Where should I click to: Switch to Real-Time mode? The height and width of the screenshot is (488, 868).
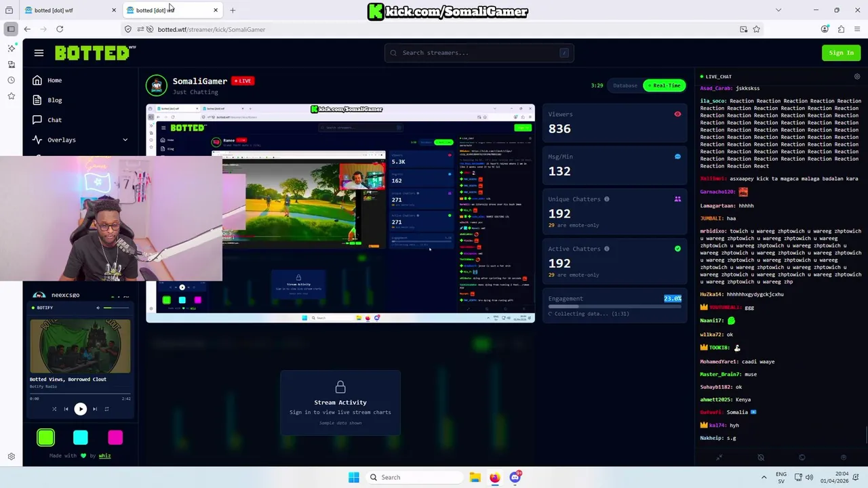tap(664, 85)
